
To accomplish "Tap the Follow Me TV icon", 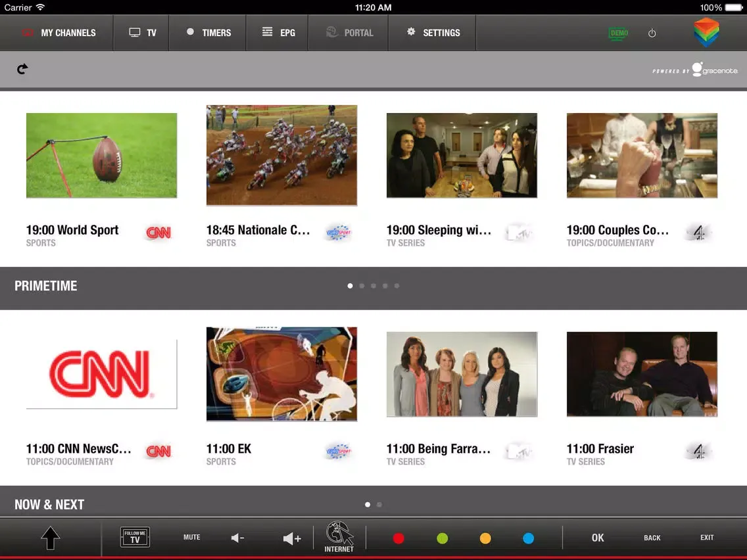I will point(135,537).
